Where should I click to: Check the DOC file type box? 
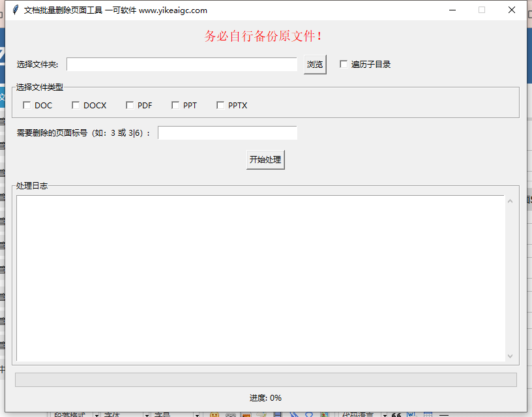pyautogui.click(x=27, y=105)
